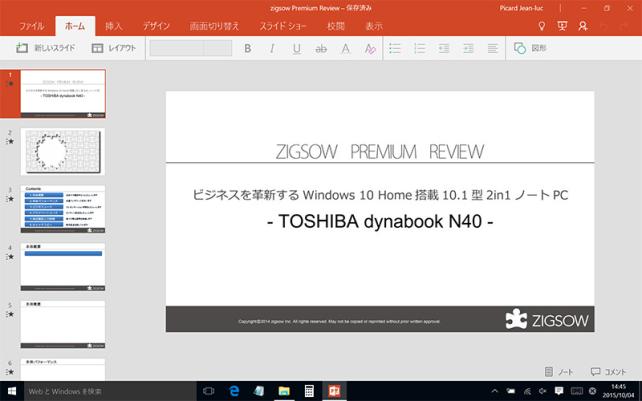This screenshot has width=642, height=401.
Task: Select slide 1 thumbnail
Action: tap(63, 94)
